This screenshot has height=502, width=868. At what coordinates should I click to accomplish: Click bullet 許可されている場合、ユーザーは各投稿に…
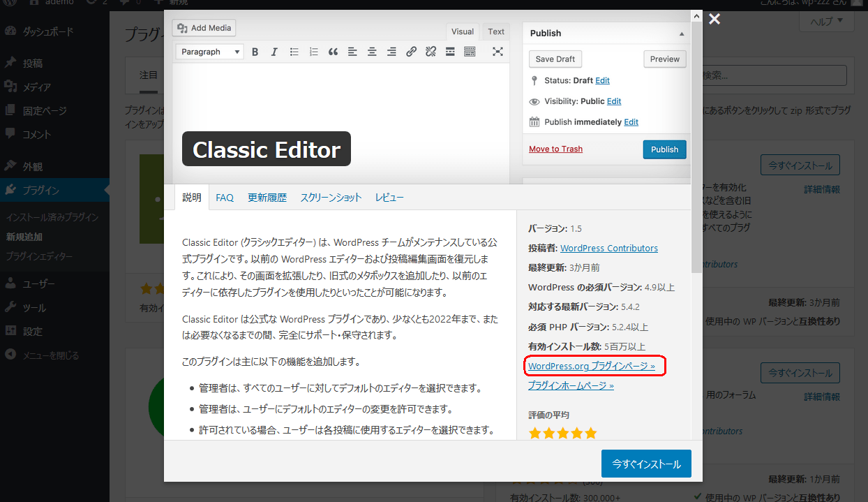pyautogui.click(x=347, y=430)
